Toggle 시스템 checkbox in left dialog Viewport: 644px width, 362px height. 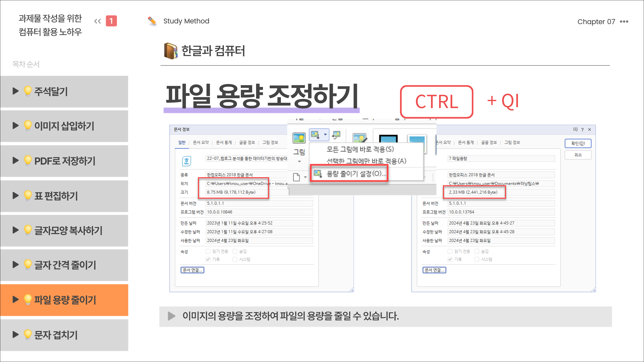(235, 259)
